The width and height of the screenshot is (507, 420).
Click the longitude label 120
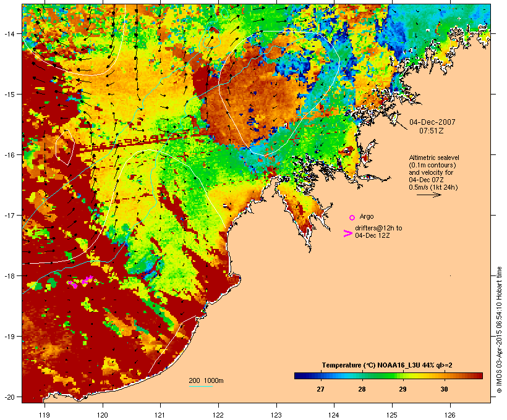(103, 415)
